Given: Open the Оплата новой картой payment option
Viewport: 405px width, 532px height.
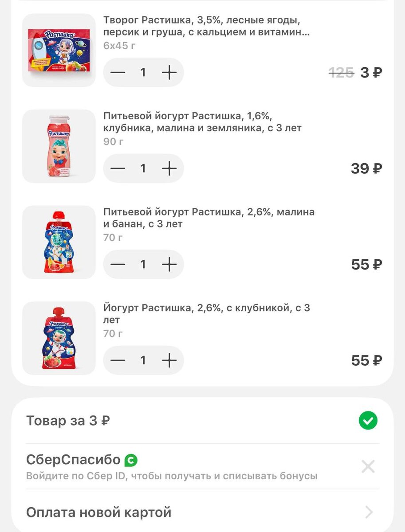Looking at the screenshot, I should pyautogui.click(x=98, y=512).
